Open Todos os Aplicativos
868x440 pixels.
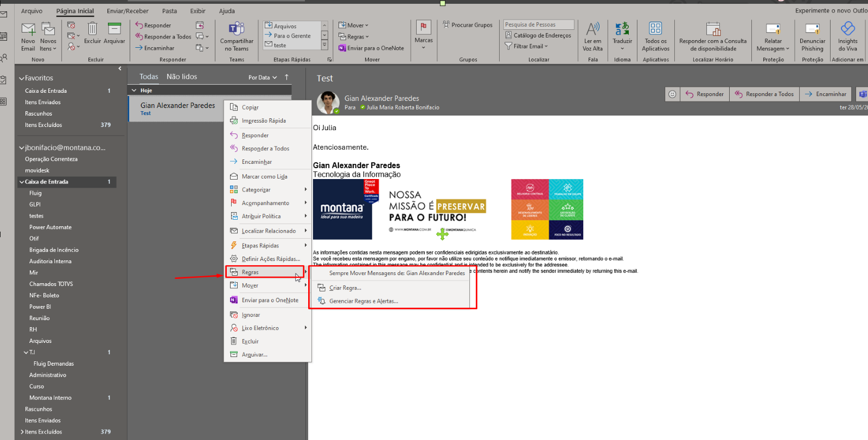[655, 30]
